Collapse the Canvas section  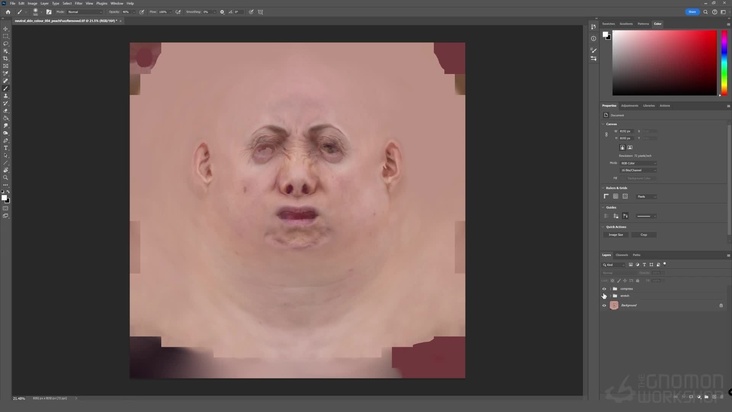[x=603, y=124]
